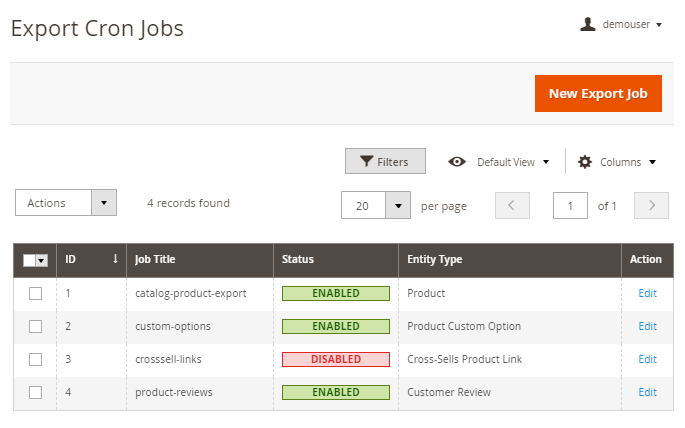Go to previous page arrow
This screenshot has width=685, height=428.
[512, 205]
